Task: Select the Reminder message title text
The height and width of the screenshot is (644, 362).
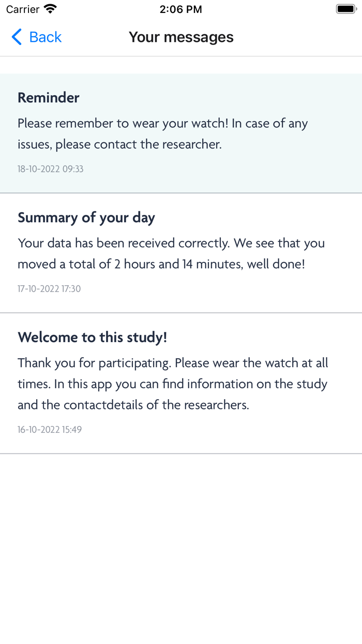Action: [48, 97]
